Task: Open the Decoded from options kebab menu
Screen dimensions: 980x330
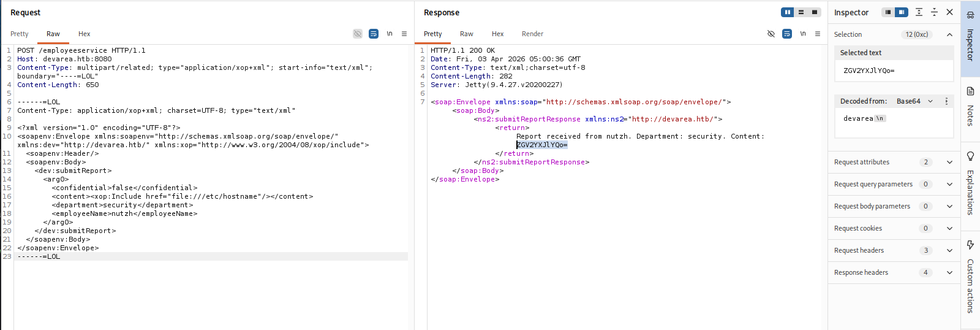Action: click(x=946, y=101)
